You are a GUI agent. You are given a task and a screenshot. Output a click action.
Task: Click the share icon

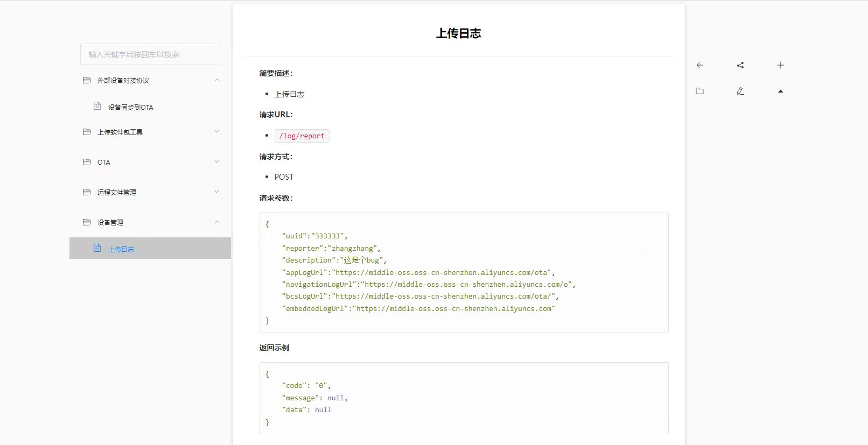(740, 65)
